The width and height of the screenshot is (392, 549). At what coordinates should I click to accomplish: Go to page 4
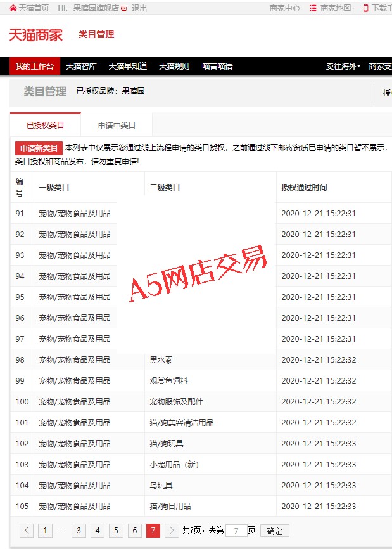click(98, 531)
